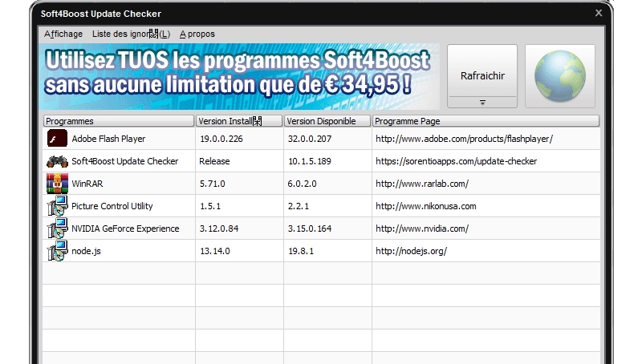Click available version 32.0.0.207
The image size is (642, 364).
coord(310,139)
